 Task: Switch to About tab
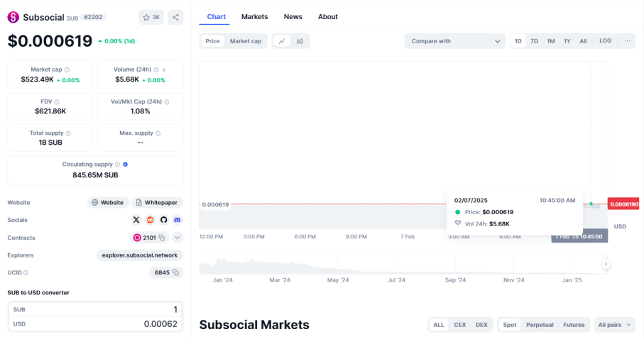click(328, 17)
